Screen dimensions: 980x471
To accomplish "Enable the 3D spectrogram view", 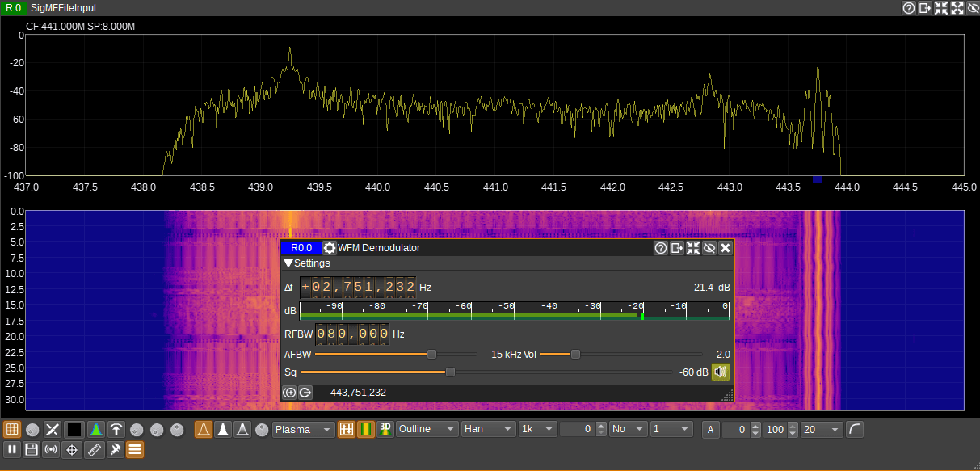I will point(385,429).
